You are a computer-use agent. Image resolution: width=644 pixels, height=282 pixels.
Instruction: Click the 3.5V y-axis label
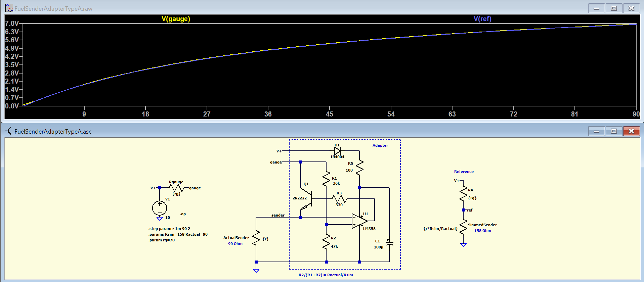tap(12, 65)
